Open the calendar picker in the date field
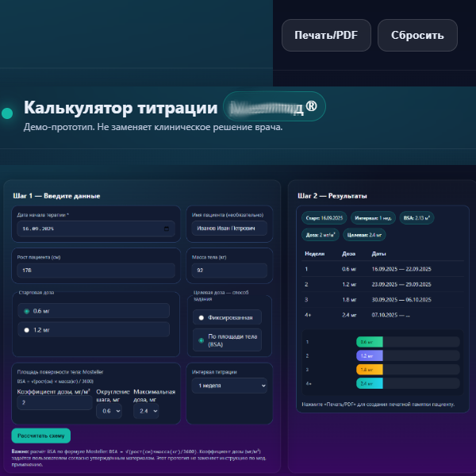The image size is (476, 476). (166, 228)
